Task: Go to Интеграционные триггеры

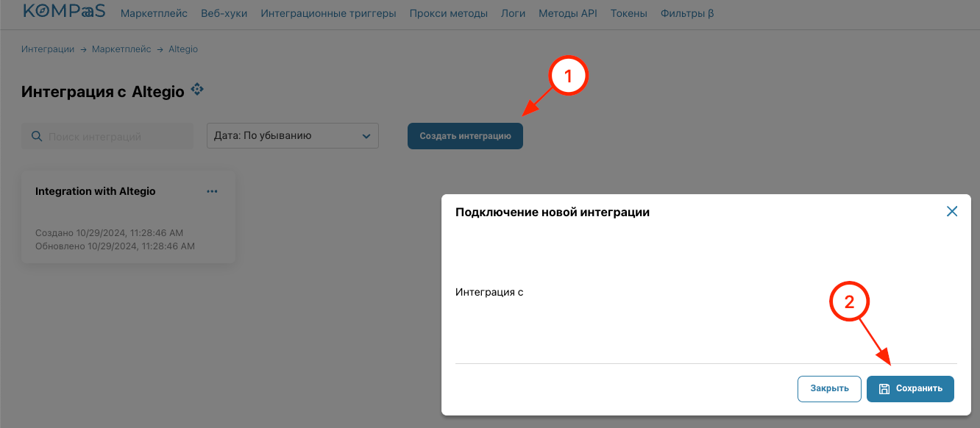Action: point(328,13)
